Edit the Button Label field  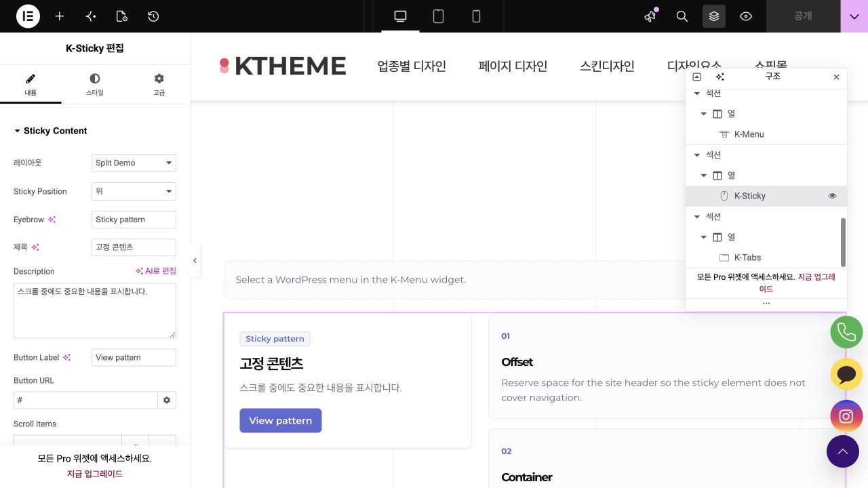pos(134,357)
